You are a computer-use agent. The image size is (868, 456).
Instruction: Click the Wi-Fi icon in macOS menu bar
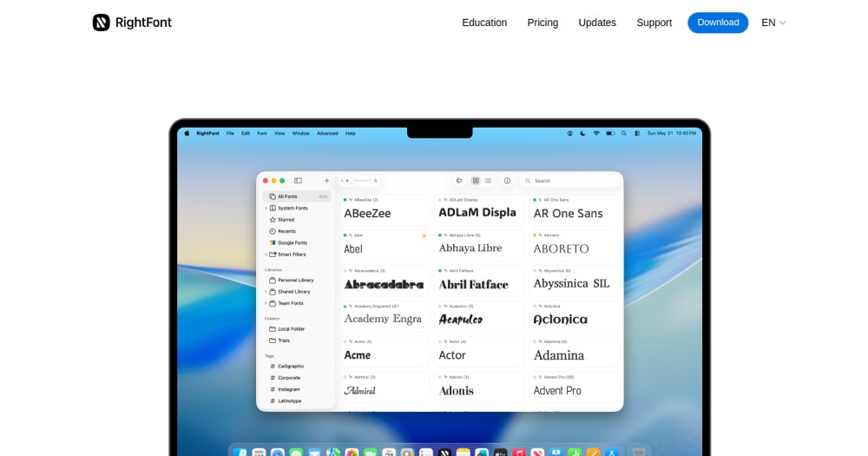[x=596, y=134]
